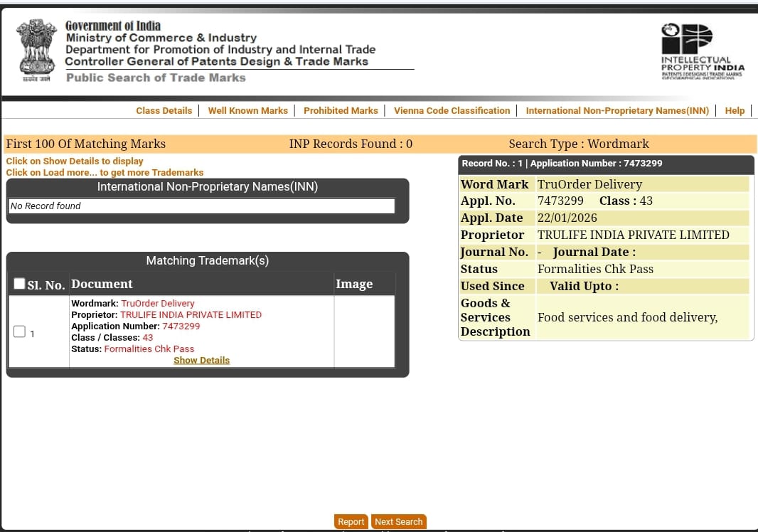Open the Class Details menu

tap(164, 110)
